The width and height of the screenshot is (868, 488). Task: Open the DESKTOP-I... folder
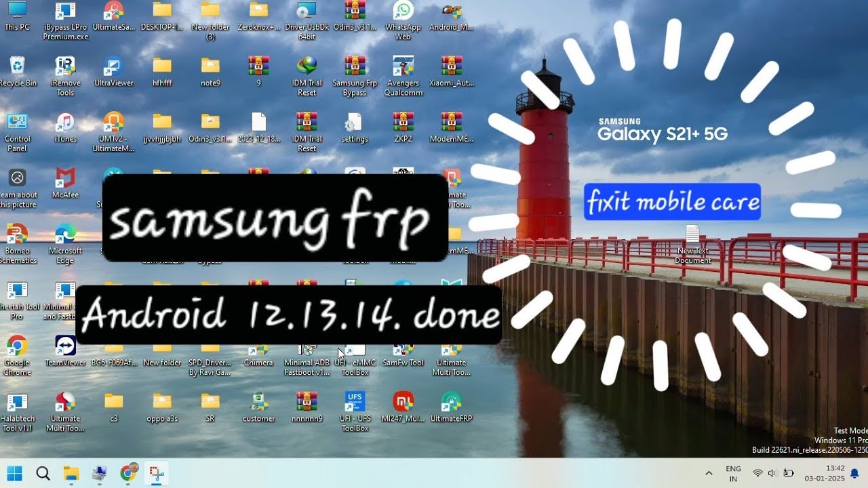click(x=162, y=17)
